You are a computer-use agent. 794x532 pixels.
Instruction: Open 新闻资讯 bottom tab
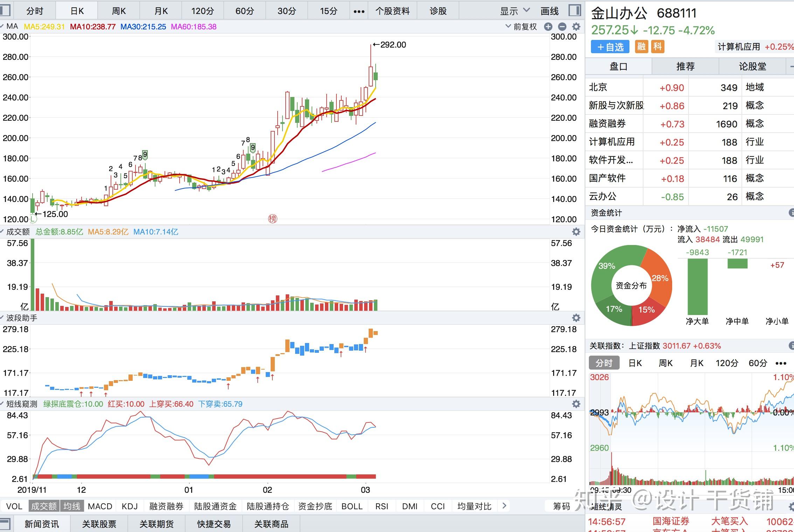(x=42, y=524)
